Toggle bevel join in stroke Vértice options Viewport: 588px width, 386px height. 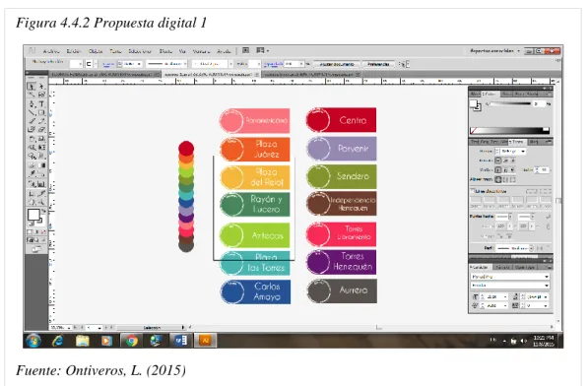(512, 170)
